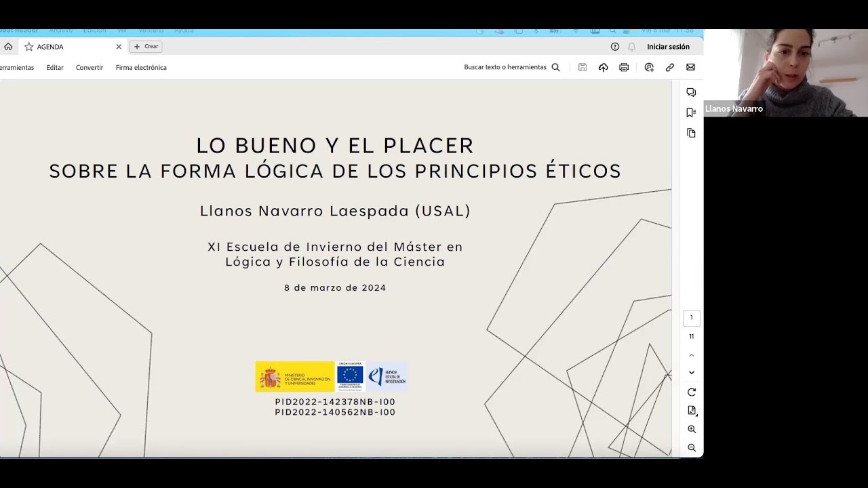The width and height of the screenshot is (868, 488).
Task: Click the Ministerio de Ciencia logo
Action: 295,376
